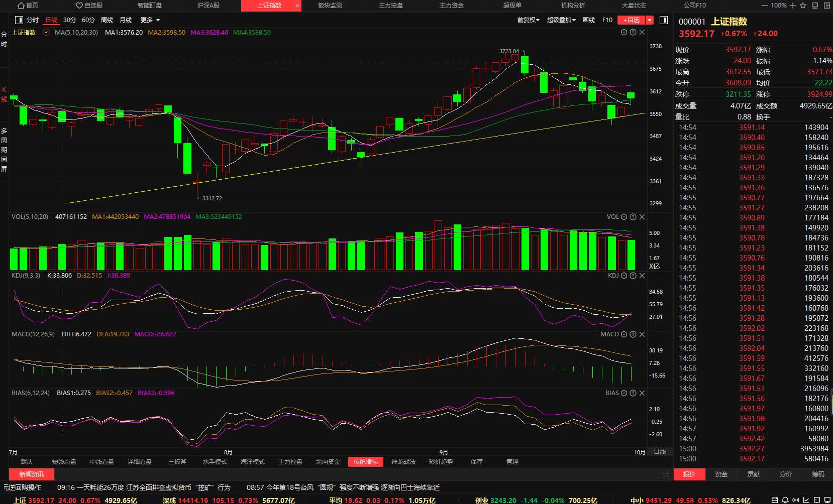Screen dimensions: 833x504
Task: Click the 分时 vertical side label
Action: tap(4, 39)
